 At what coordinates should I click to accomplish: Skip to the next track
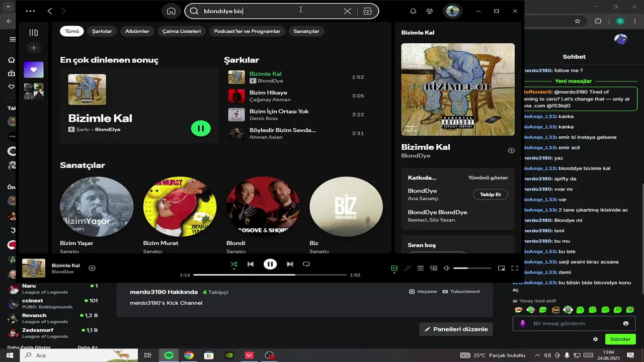[290, 264]
